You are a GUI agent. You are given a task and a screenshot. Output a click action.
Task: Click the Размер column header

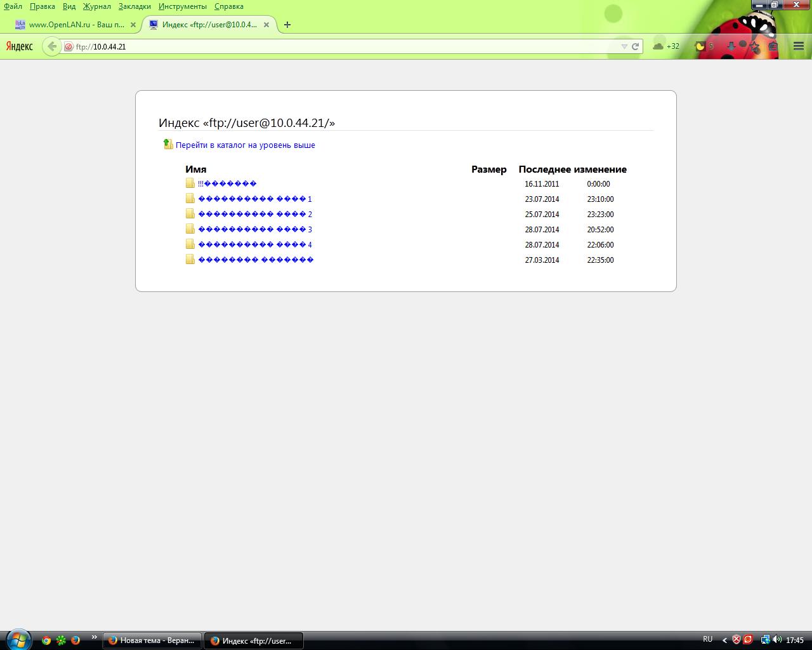[x=489, y=169]
